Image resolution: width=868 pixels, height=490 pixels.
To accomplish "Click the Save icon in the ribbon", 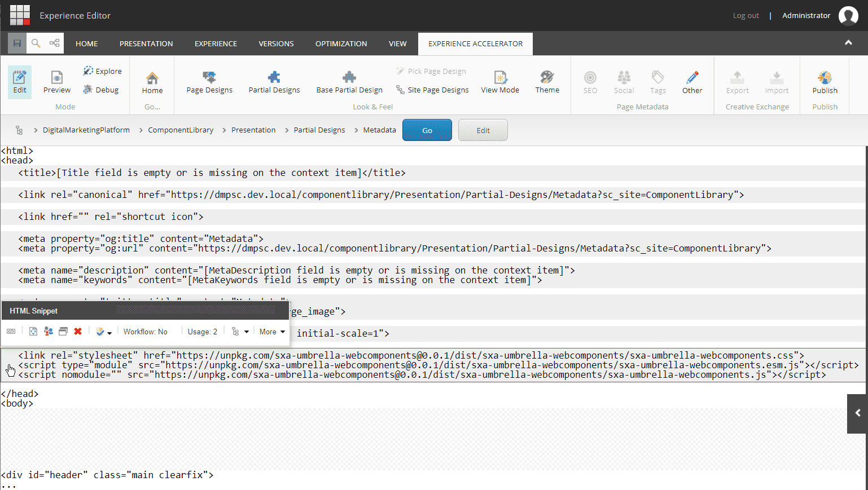I will pos(17,43).
